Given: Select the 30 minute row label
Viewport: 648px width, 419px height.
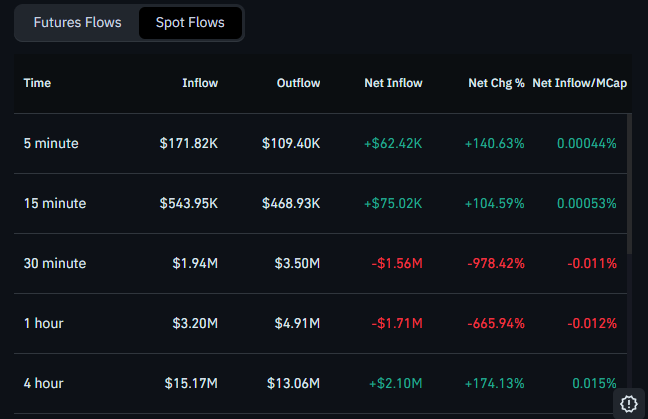Looking at the screenshot, I should [x=55, y=263].
